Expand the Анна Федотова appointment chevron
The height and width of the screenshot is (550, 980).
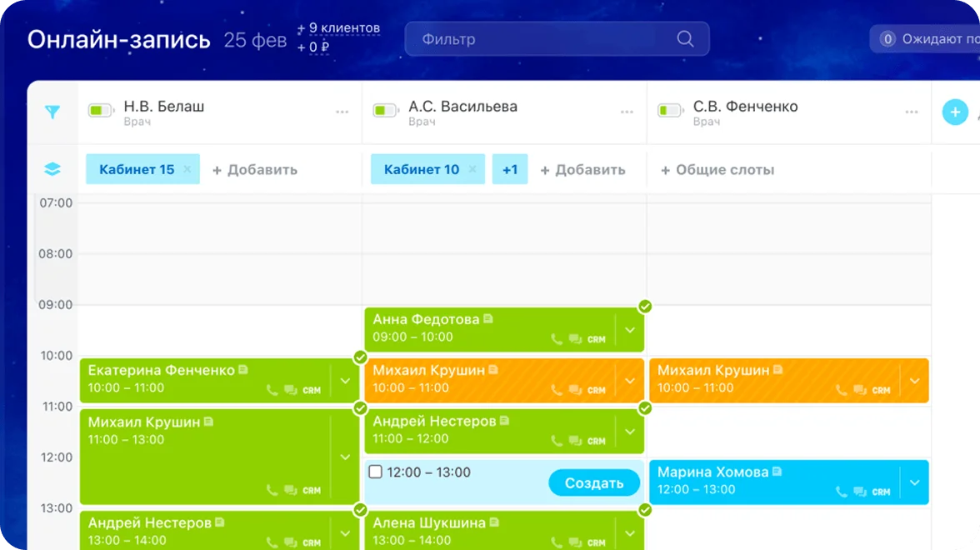[x=630, y=329]
